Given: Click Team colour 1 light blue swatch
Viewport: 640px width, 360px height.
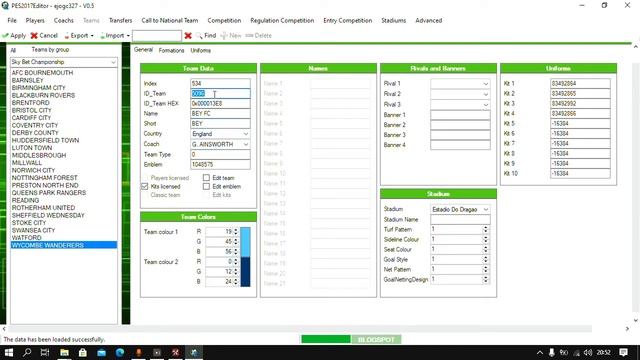Looking at the screenshot, I should point(245,242).
